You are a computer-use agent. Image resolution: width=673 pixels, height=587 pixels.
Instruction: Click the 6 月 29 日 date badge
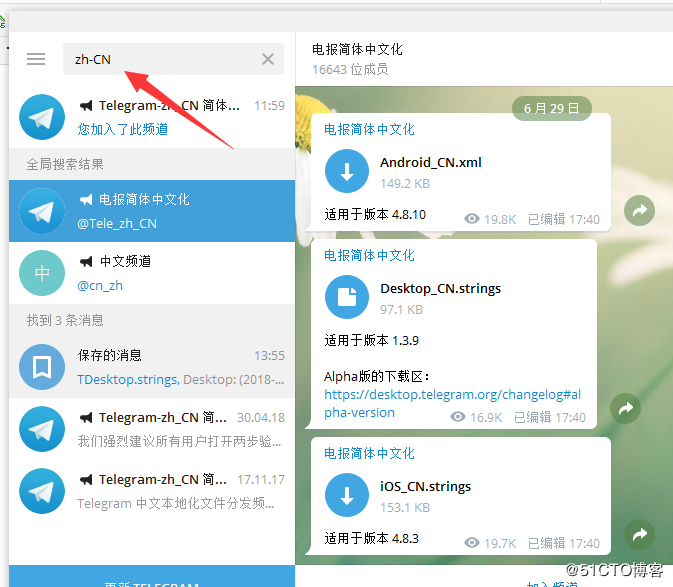tap(552, 108)
